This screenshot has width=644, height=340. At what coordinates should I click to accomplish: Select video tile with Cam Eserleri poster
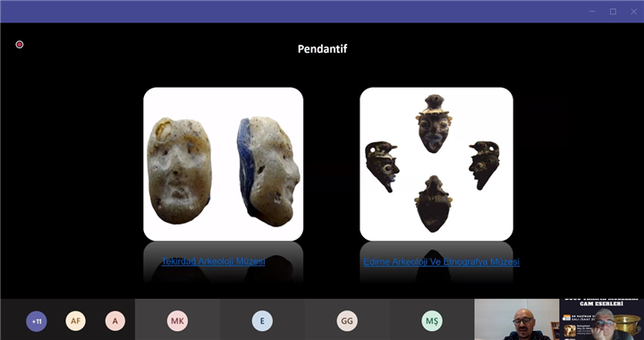602,319
